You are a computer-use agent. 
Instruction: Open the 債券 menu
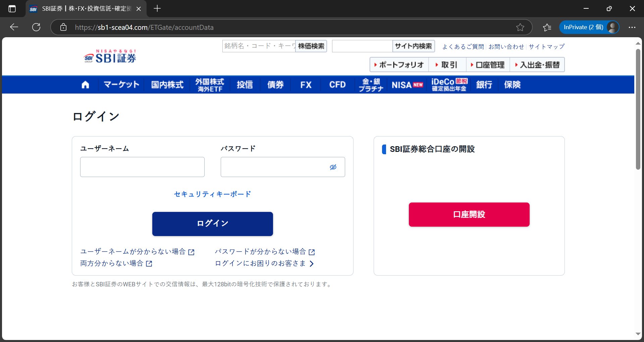point(276,84)
